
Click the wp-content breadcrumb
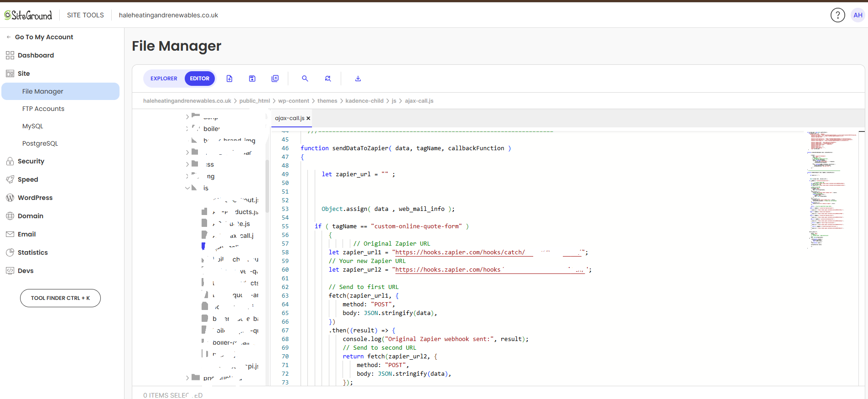coord(294,101)
